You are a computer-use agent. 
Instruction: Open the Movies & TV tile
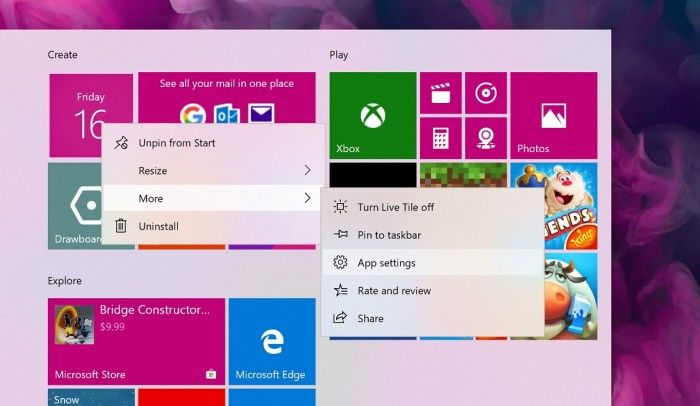(x=440, y=94)
